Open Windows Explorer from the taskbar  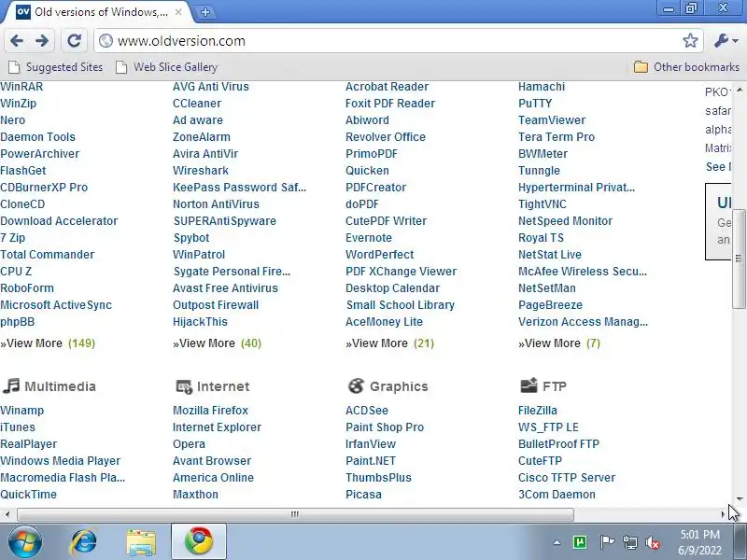141,542
